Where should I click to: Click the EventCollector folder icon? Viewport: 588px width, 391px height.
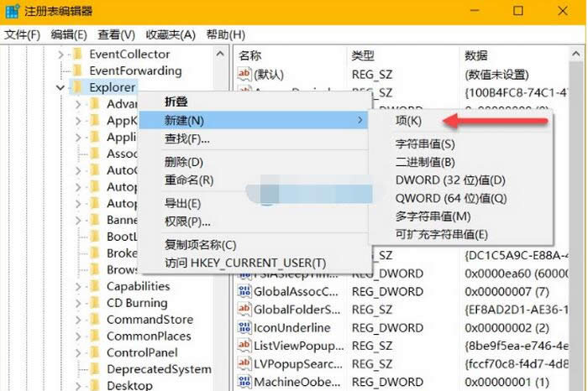77,55
